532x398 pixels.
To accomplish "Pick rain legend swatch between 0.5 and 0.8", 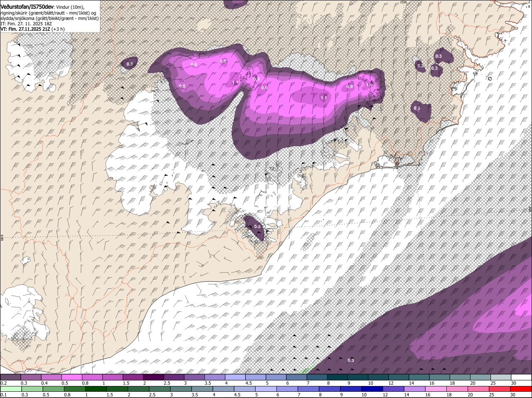I will 54,389.
